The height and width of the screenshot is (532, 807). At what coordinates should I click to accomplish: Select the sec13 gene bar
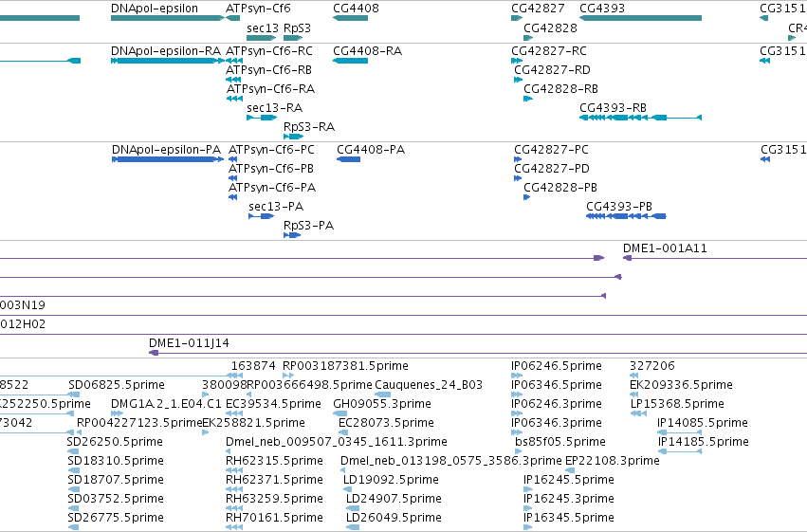pos(262,38)
